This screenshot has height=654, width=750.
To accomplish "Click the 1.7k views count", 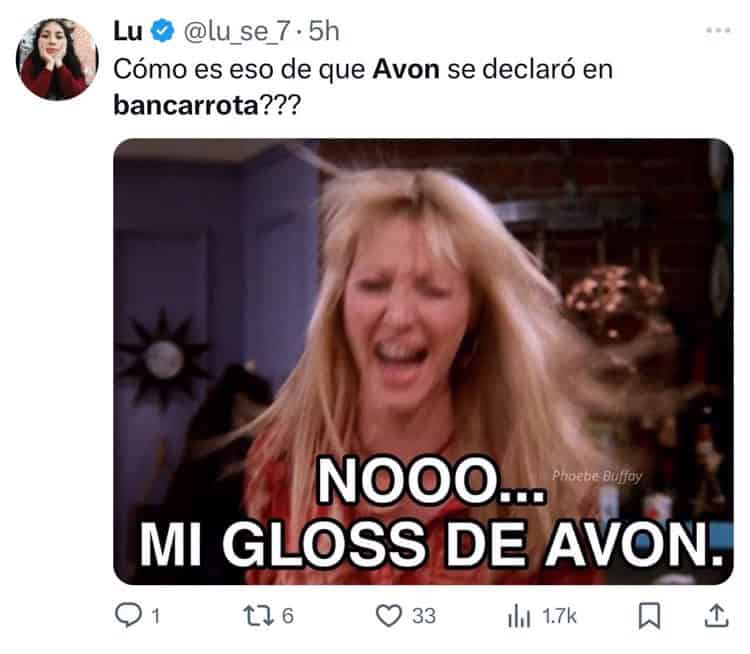I will [559, 616].
